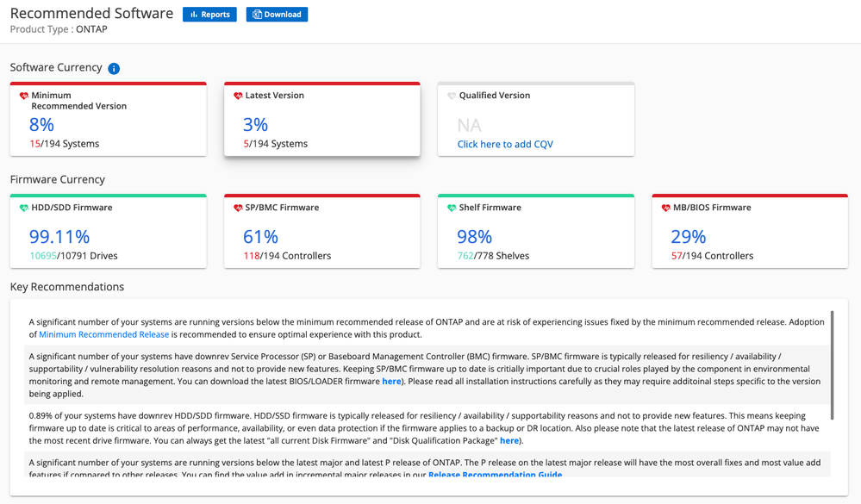The image size is (861, 504).
Task: Click the 'here' link for BIOS/LOADER firmware
Action: coord(391,381)
